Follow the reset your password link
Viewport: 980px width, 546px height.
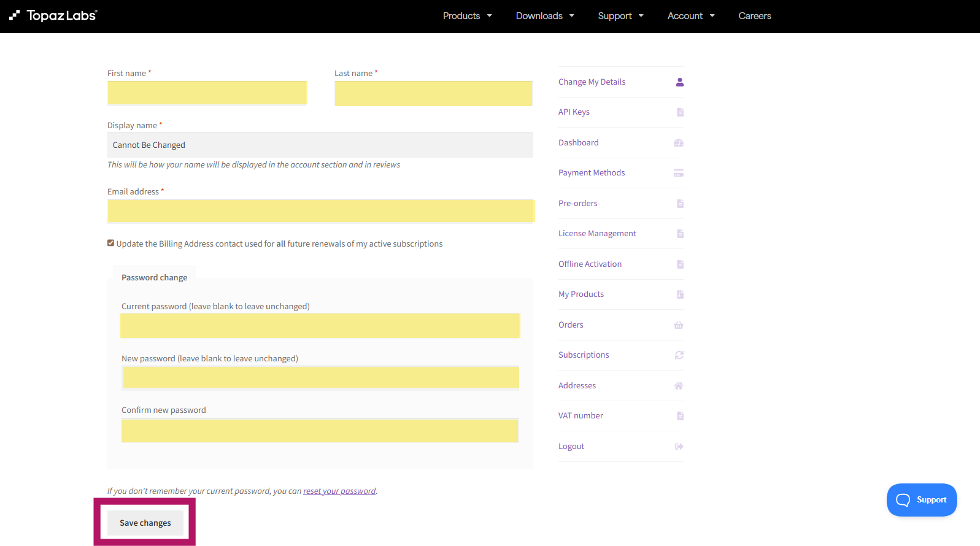pos(339,491)
